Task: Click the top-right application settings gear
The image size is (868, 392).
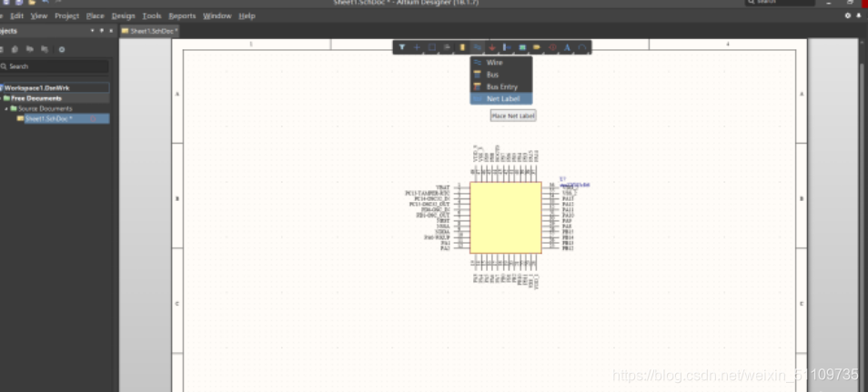Action: (x=847, y=15)
